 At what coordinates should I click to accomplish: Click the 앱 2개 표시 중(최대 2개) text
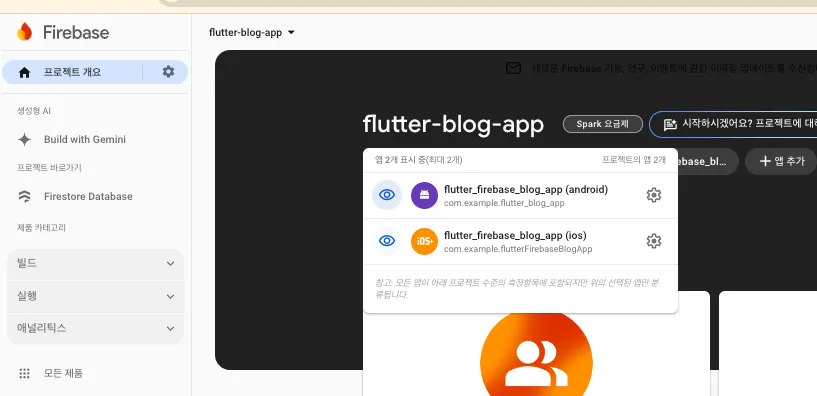418,160
